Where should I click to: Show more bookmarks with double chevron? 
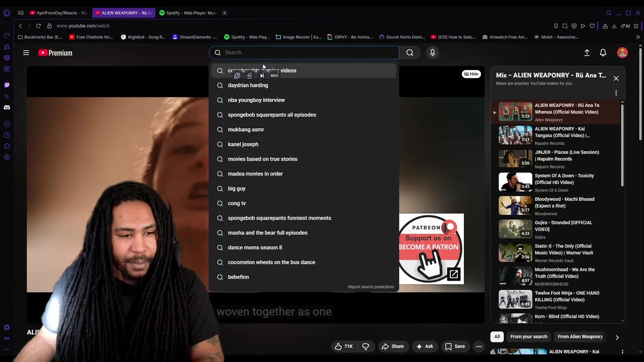[638, 37]
